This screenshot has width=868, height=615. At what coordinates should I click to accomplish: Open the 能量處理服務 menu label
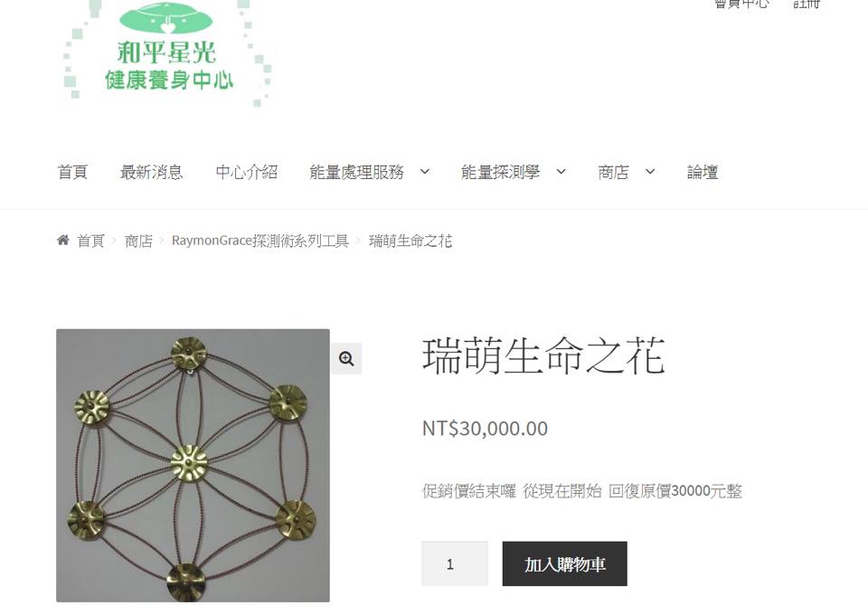357,172
